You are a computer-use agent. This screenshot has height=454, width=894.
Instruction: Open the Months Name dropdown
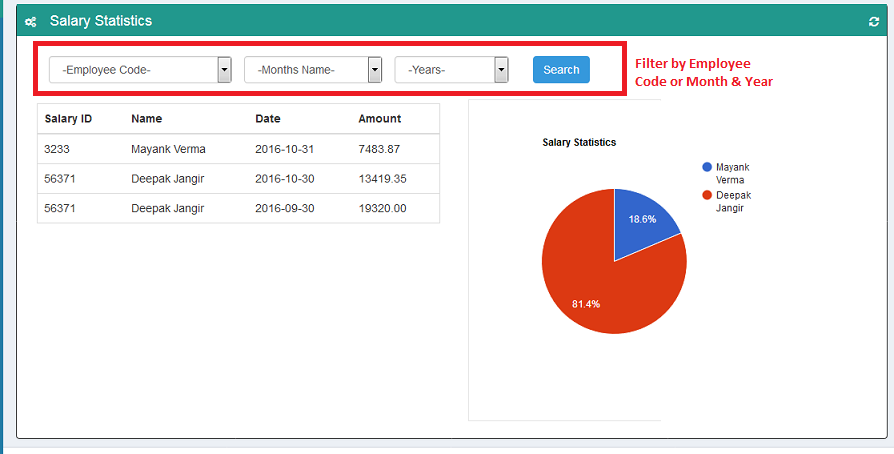point(313,70)
